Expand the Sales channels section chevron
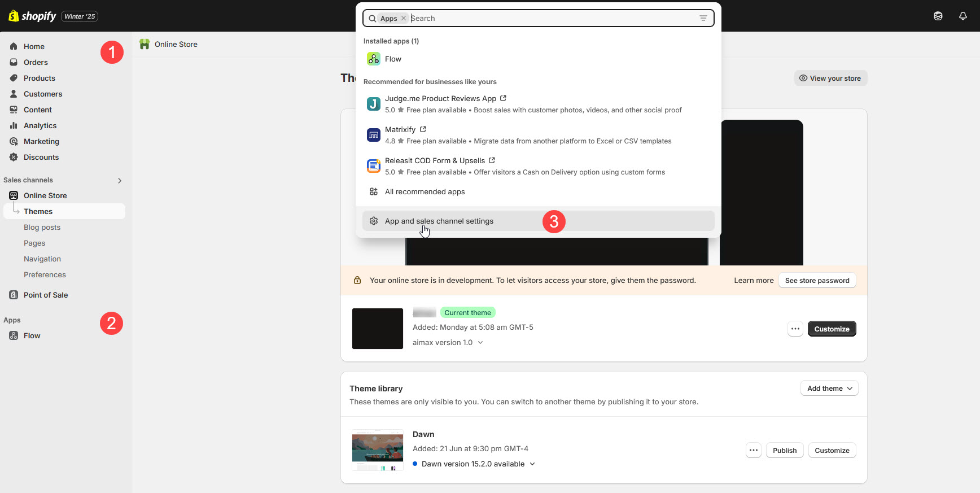Image resolution: width=980 pixels, height=493 pixels. [x=120, y=181]
